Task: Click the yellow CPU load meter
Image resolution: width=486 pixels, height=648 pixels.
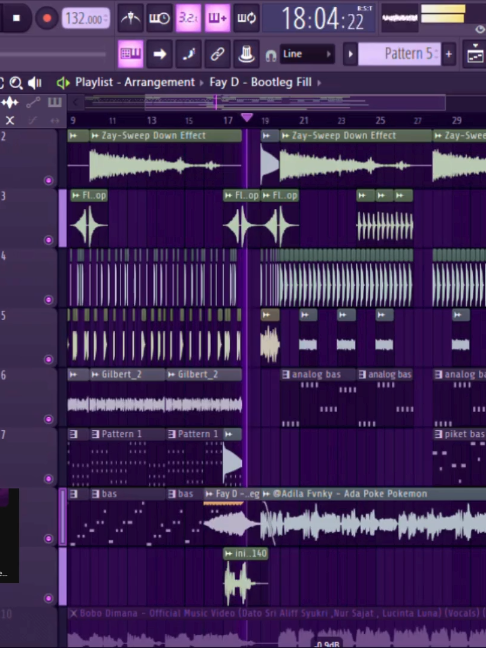Action: click(x=443, y=13)
